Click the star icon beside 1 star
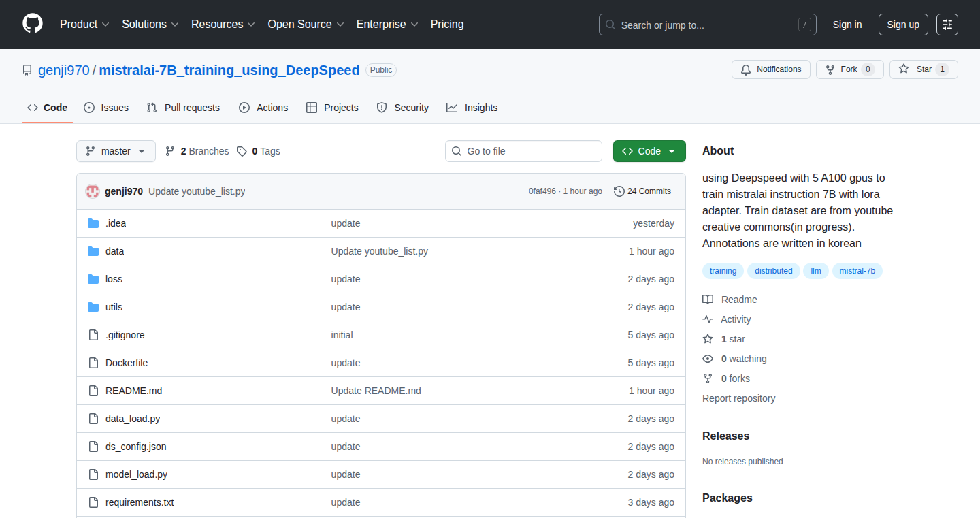This screenshot has width=980, height=518. (708, 339)
